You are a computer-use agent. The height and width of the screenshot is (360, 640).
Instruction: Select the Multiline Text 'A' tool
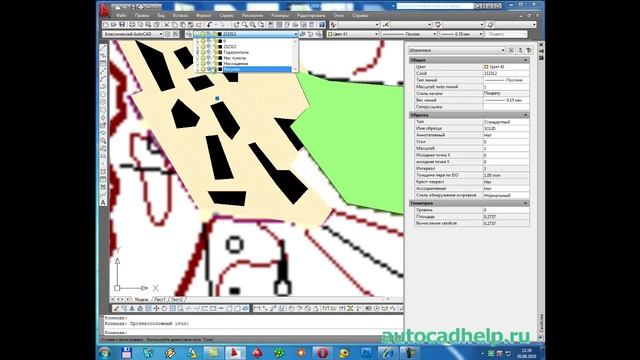pos(103,202)
